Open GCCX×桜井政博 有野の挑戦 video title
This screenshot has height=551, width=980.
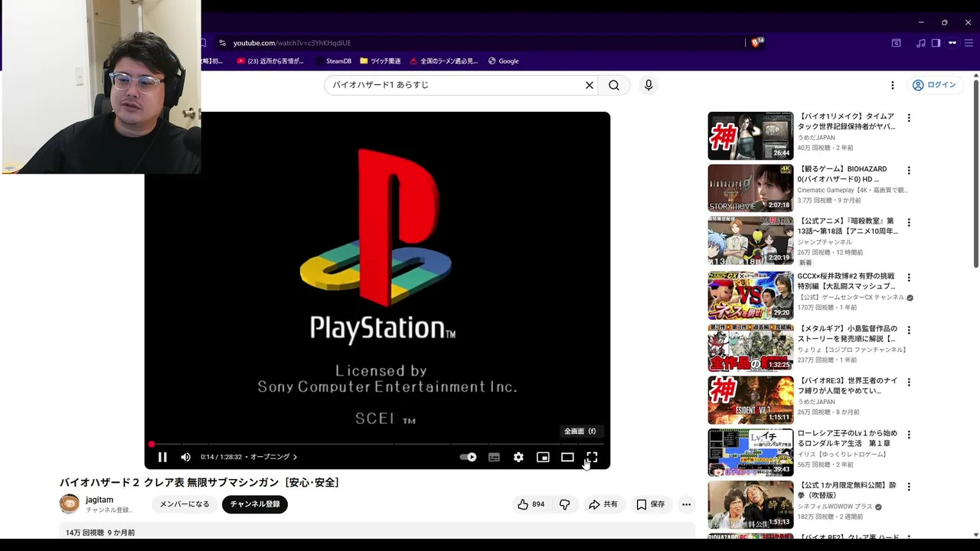click(847, 281)
